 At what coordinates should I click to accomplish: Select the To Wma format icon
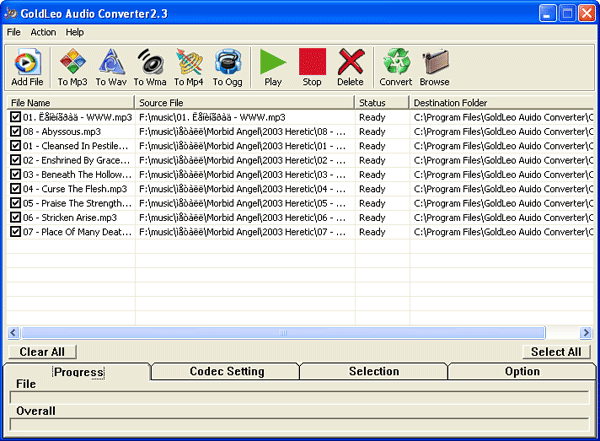(x=150, y=67)
